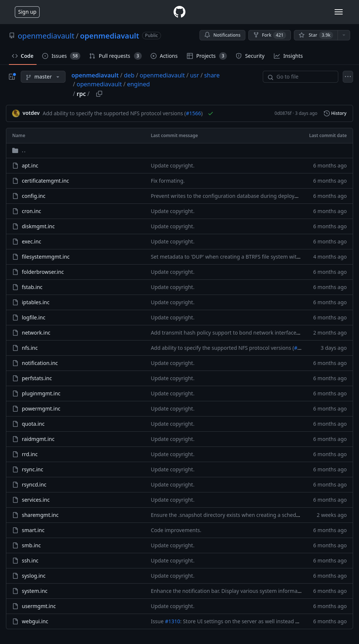This screenshot has height=644, width=359.
Task: Expand the star lists dropdown arrow
Action: click(344, 35)
